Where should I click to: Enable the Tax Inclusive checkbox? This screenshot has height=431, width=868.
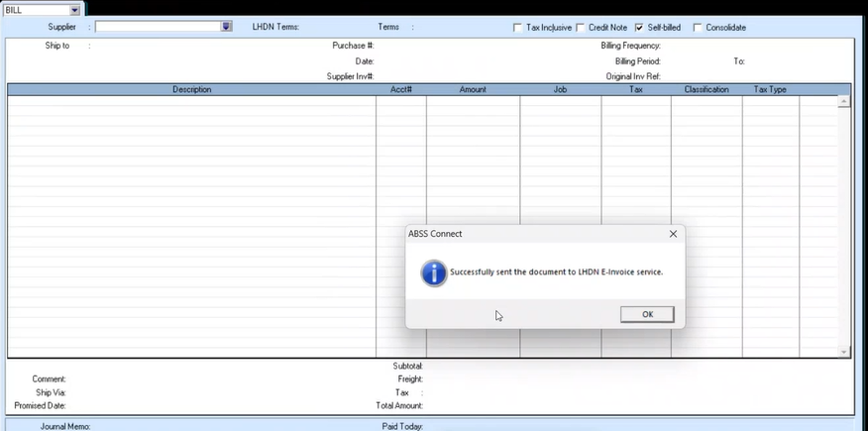click(x=517, y=28)
